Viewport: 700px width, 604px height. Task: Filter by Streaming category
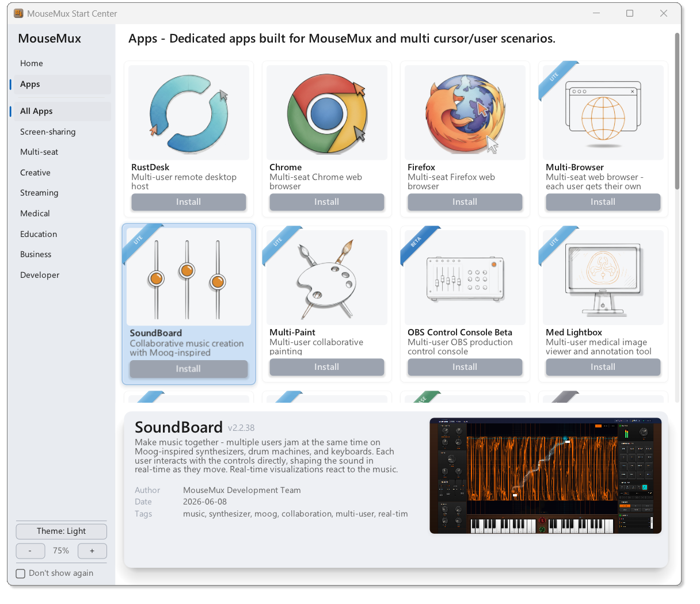pyautogui.click(x=62, y=193)
